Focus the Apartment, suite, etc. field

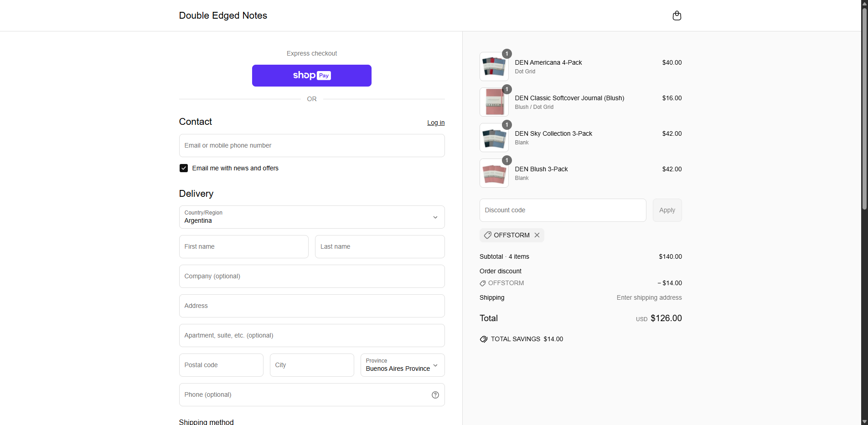312,336
